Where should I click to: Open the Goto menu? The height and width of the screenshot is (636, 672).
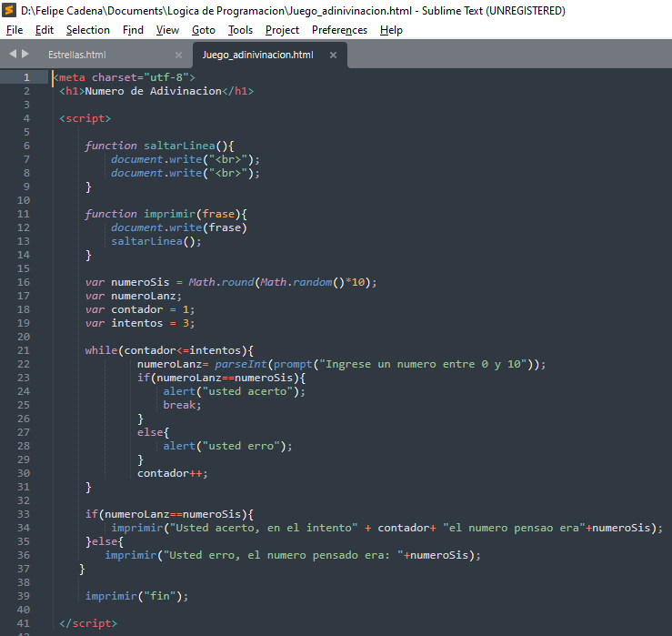click(x=204, y=30)
